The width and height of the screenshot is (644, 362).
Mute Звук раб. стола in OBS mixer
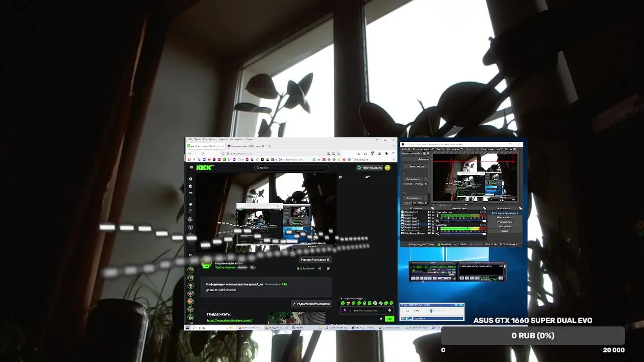(438, 221)
